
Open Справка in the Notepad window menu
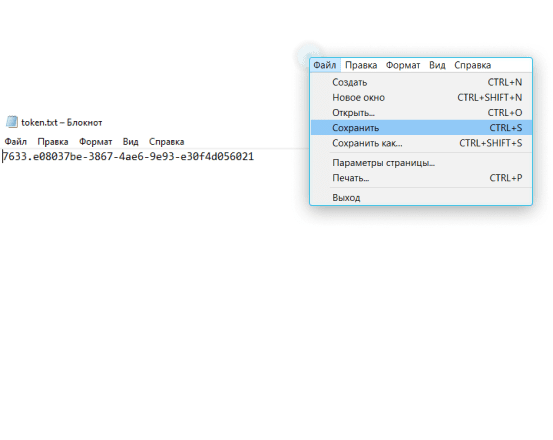tap(166, 142)
